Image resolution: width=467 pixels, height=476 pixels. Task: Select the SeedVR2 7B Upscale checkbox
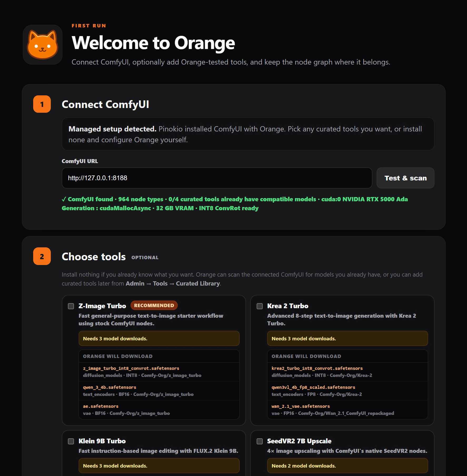click(260, 441)
